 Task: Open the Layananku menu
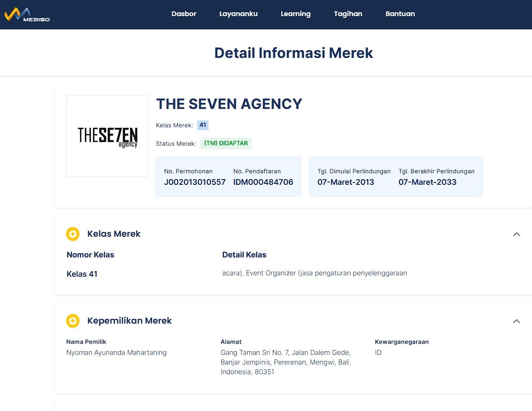tap(238, 14)
